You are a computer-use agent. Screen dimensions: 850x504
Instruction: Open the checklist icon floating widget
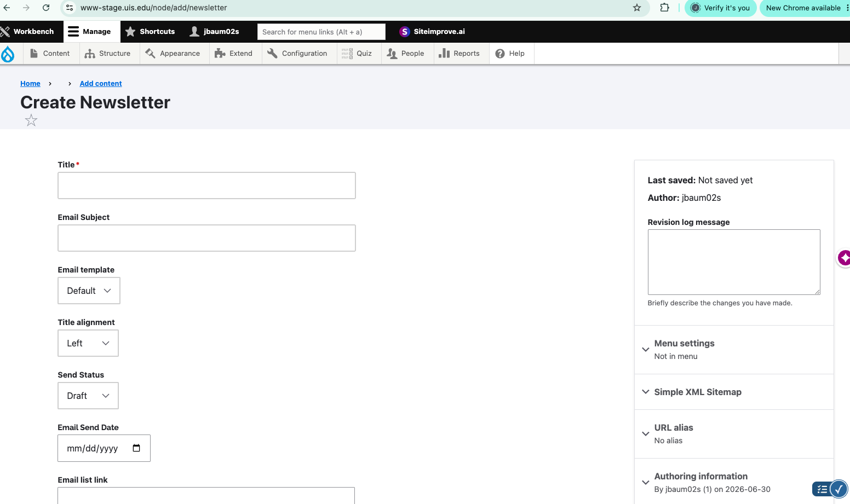[822, 489]
